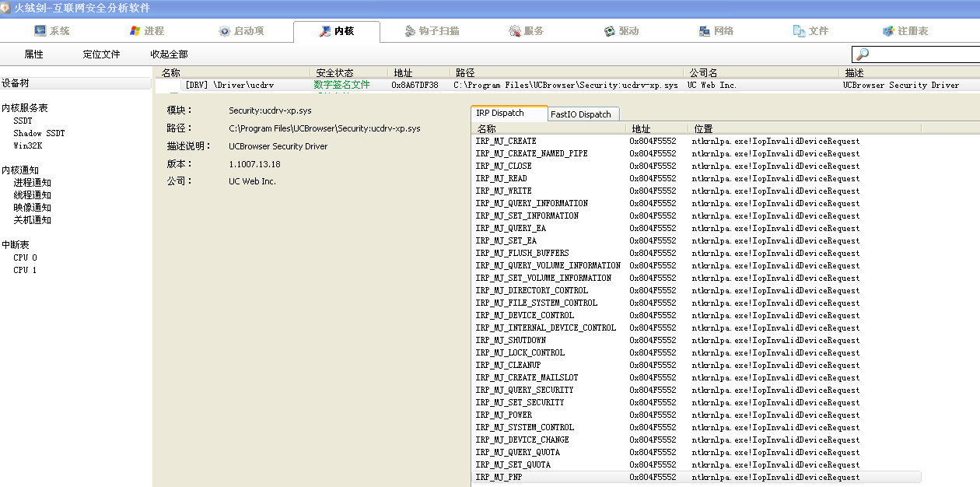Click the 公司名 column header
Image resolution: width=980 pixels, height=487 pixels.
click(x=761, y=72)
